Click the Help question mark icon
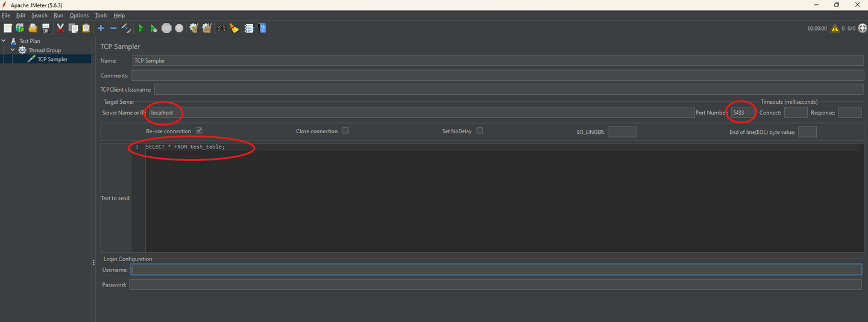This screenshot has height=322, width=868. pos(262,28)
